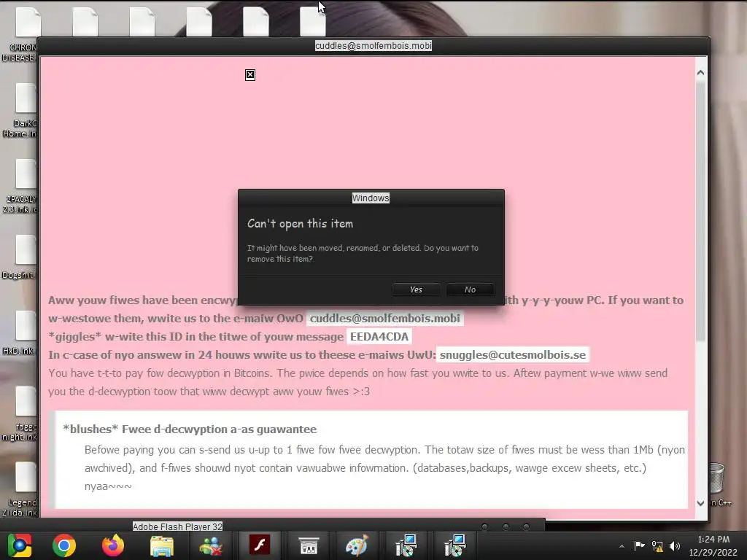Image resolution: width=747 pixels, height=560 pixels.
Task: Select the DarkC Home desktop shortcut
Action: click(20, 112)
